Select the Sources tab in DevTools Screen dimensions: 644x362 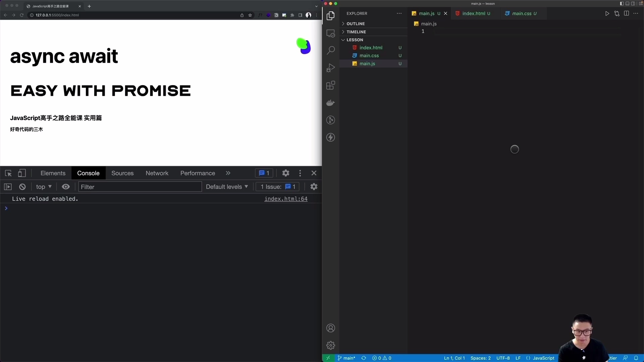tap(122, 173)
